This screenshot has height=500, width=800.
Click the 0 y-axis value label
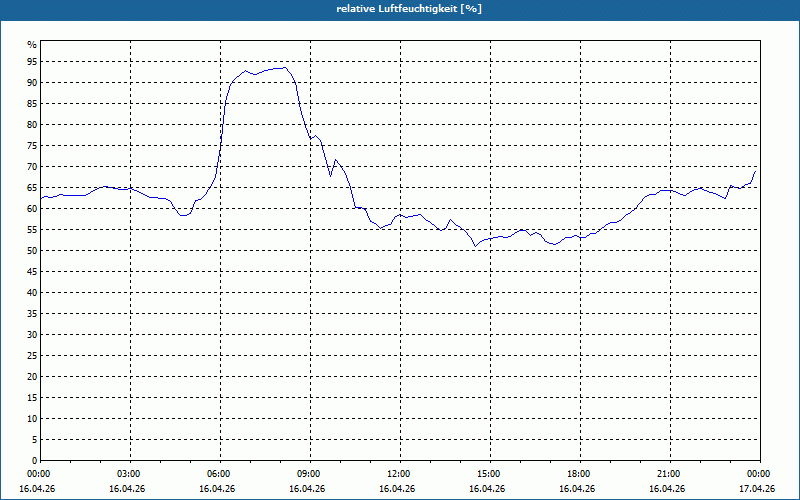(35, 461)
